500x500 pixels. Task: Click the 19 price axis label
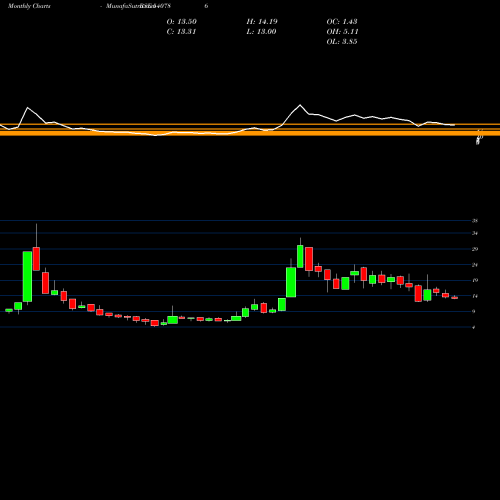coord(475,280)
